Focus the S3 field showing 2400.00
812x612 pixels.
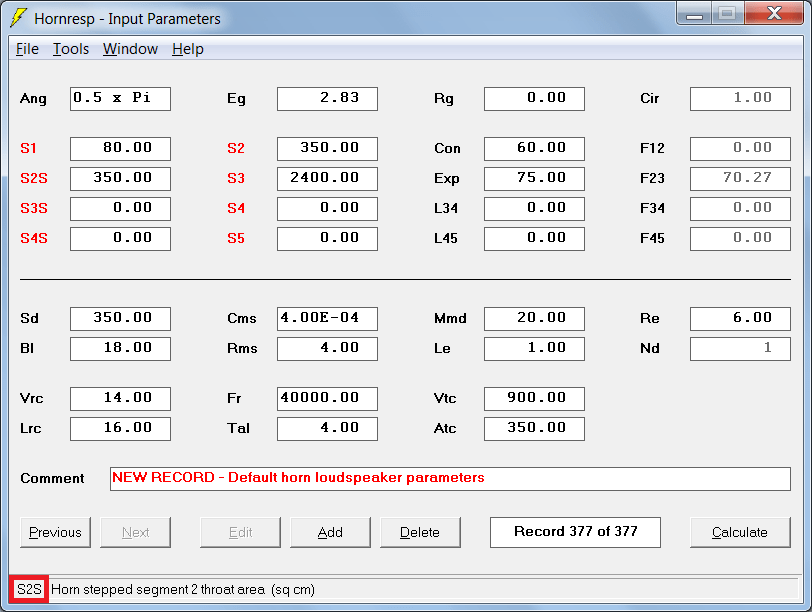click(x=327, y=179)
